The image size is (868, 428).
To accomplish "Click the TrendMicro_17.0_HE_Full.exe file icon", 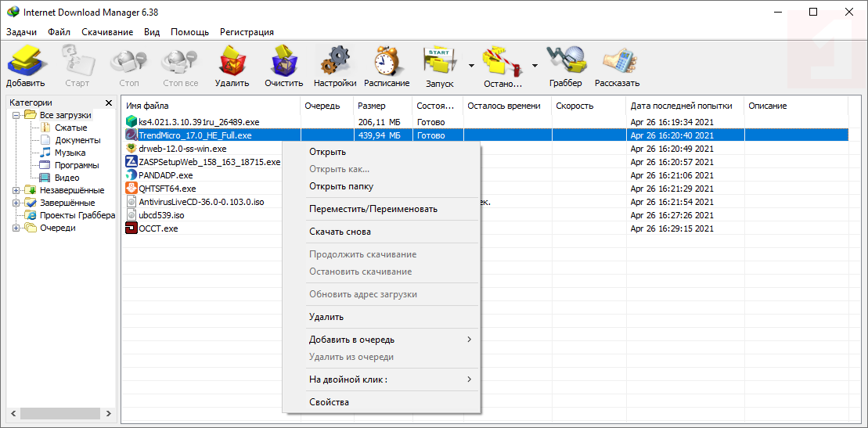I will point(131,135).
